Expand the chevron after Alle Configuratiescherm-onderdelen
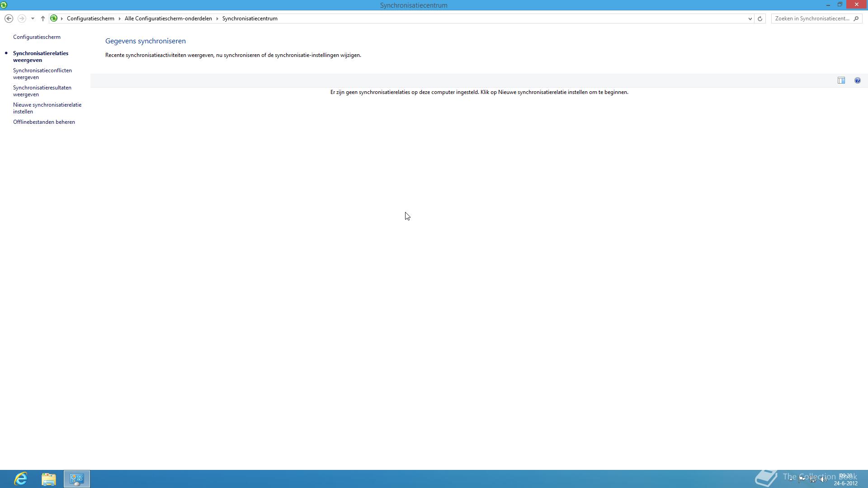 pos(217,19)
